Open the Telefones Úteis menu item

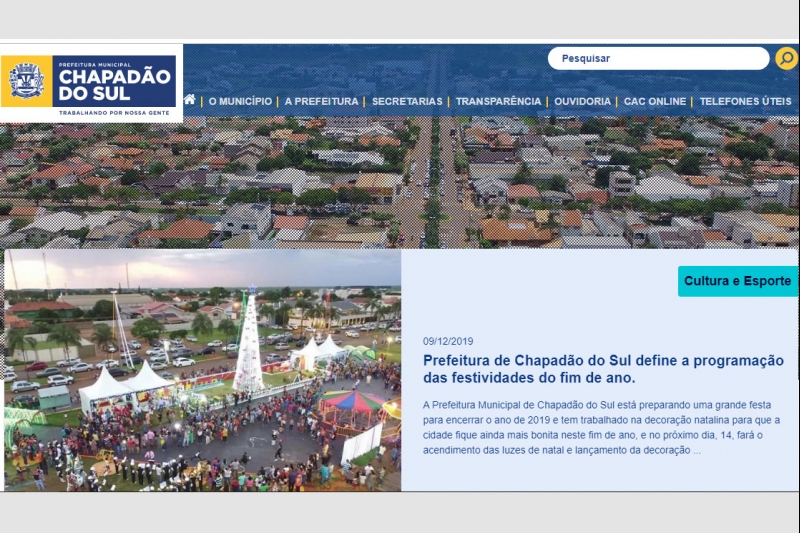(x=745, y=101)
